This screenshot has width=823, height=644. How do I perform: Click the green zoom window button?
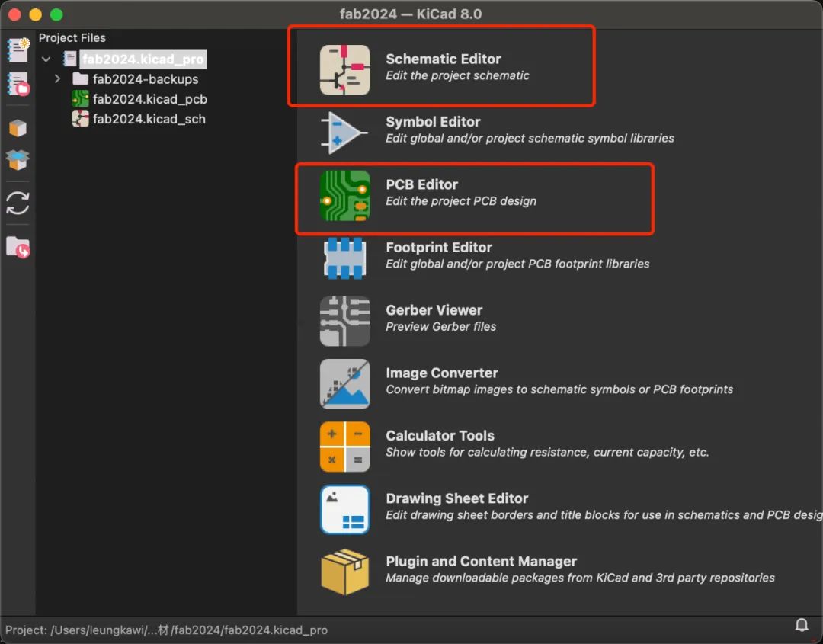pos(56,14)
